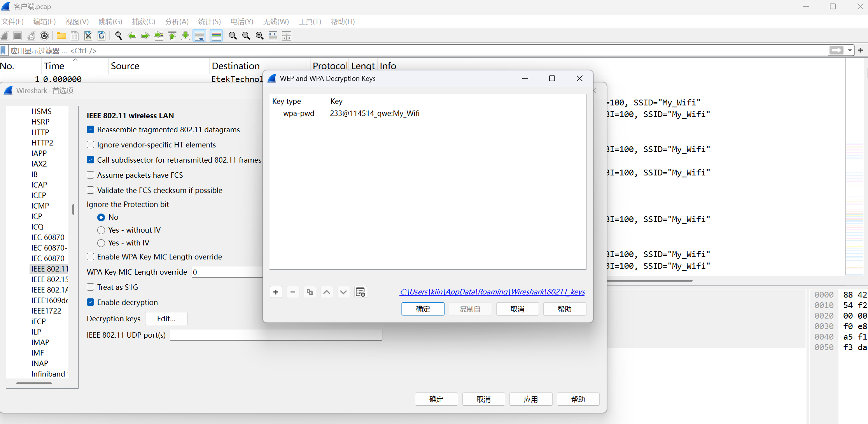Screen dimensions: 868x424
Task: Click the find packet magnifier icon
Action: point(119,36)
